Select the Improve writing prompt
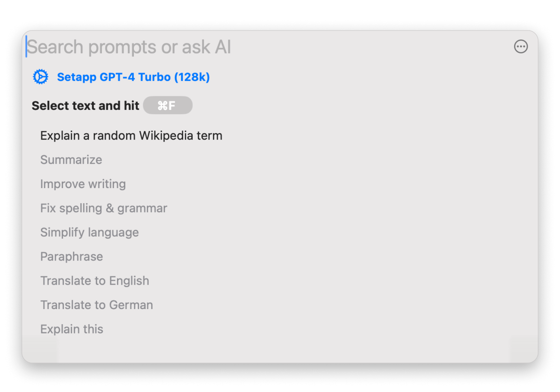 (x=83, y=184)
